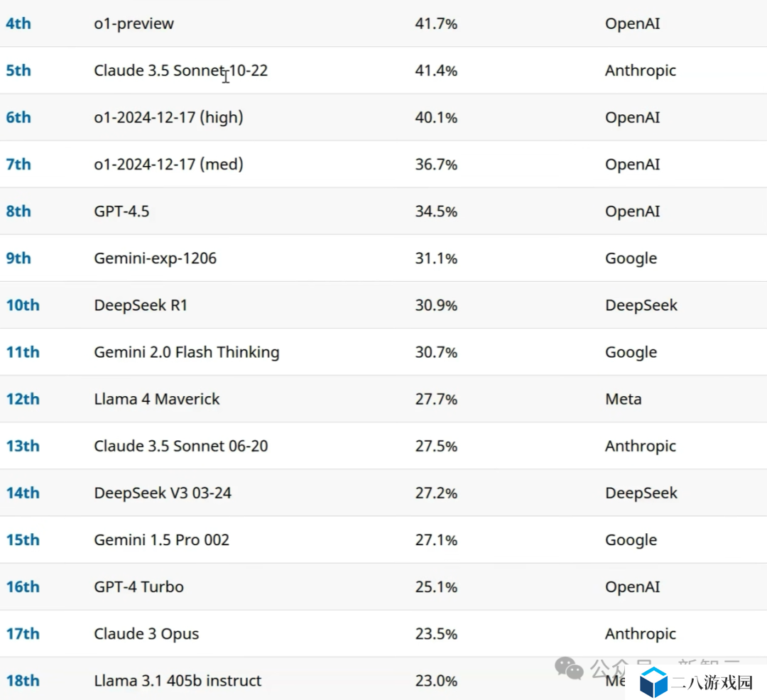The width and height of the screenshot is (767, 700).
Task: Click the 5th rank link
Action: coord(18,70)
